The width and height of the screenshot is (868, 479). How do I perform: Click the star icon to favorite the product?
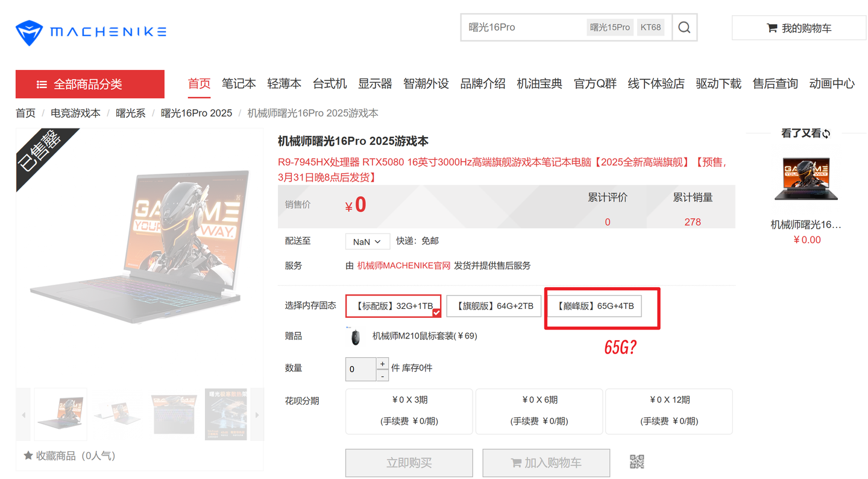[x=28, y=455]
